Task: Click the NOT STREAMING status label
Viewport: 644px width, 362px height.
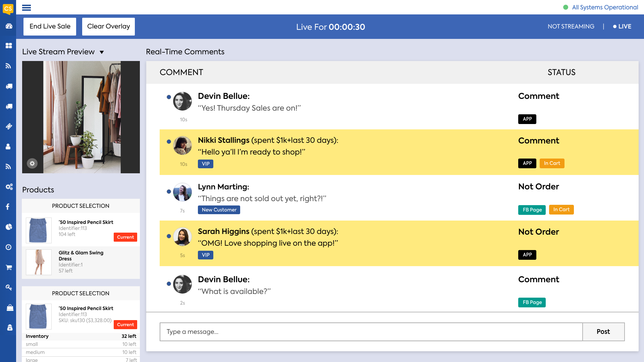Action: (571, 26)
